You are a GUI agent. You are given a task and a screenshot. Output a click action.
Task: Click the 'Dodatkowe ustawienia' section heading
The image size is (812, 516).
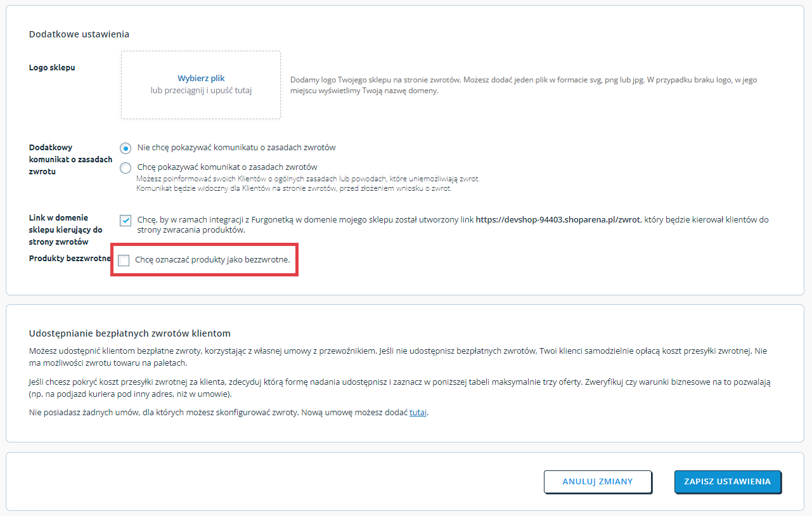(x=79, y=34)
